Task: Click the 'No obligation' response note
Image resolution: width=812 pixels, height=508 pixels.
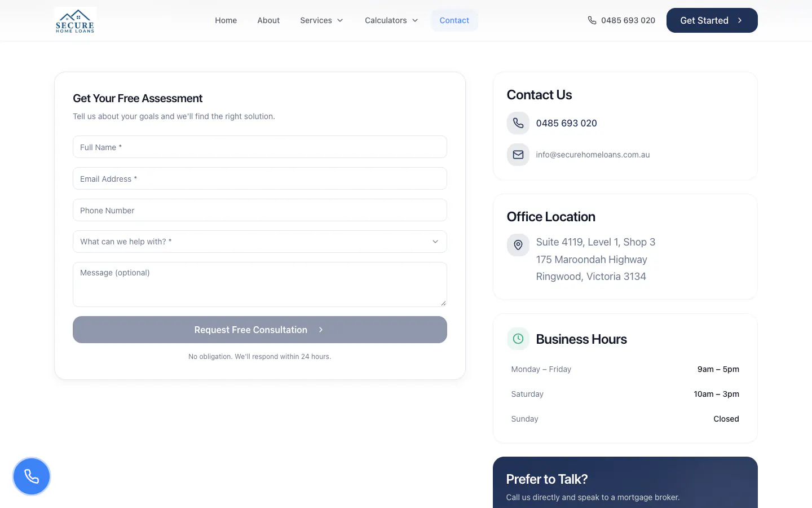Action: (260, 357)
